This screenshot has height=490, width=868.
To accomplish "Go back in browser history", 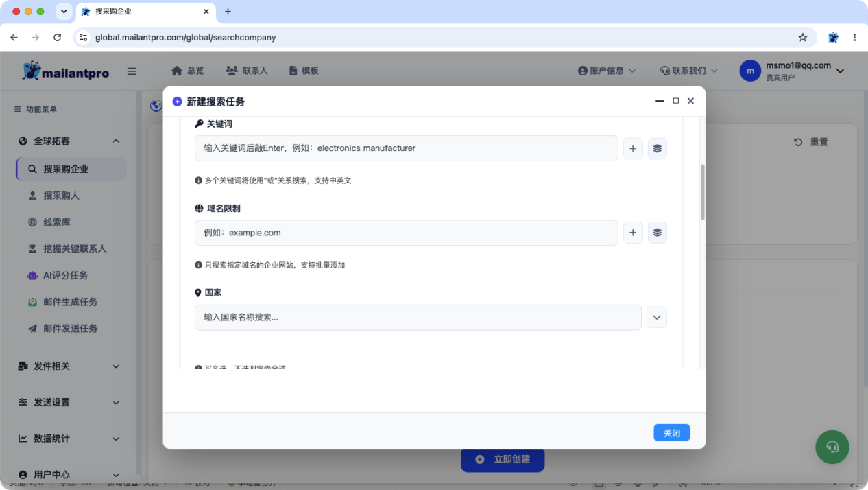I will [x=14, y=38].
